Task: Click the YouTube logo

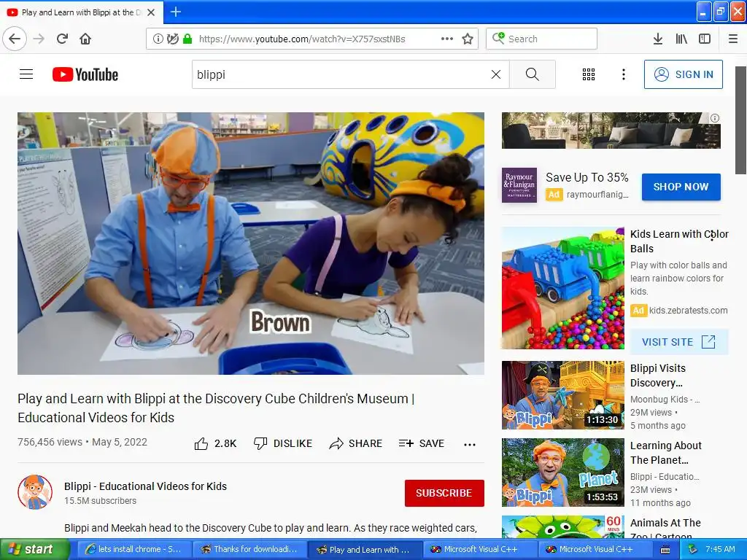Action: coord(85,74)
